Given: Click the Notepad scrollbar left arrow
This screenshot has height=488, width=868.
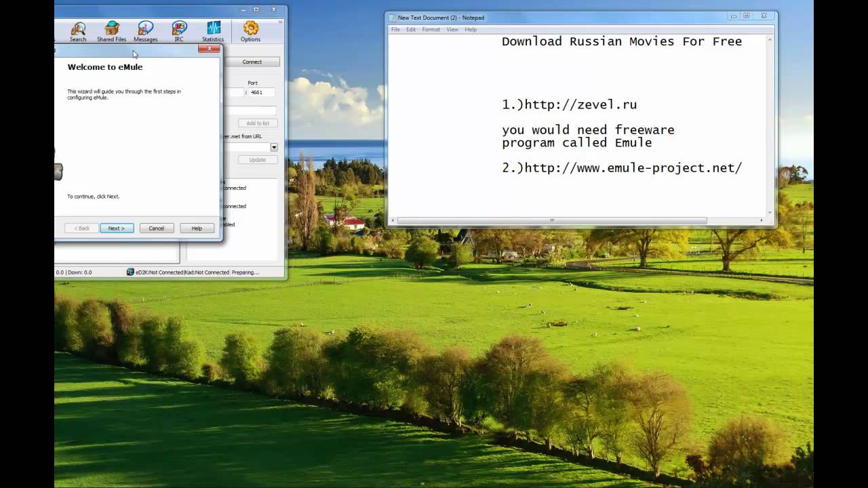Looking at the screenshot, I should (x=393, y=220).
